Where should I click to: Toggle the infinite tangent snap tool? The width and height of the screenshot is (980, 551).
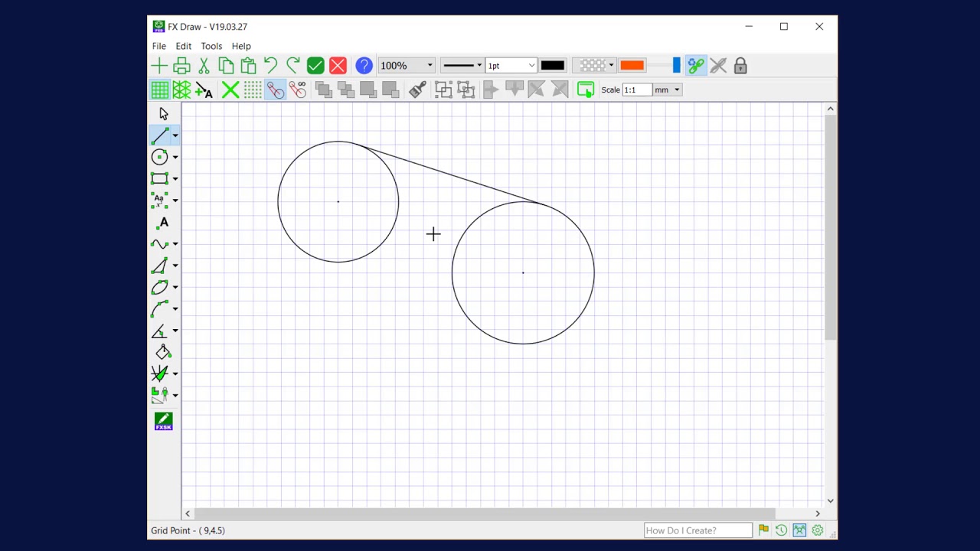point(297,90)
